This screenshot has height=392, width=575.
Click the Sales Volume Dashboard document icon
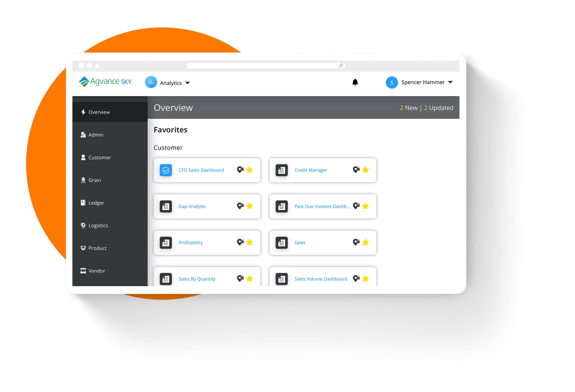tap(281, 279)
